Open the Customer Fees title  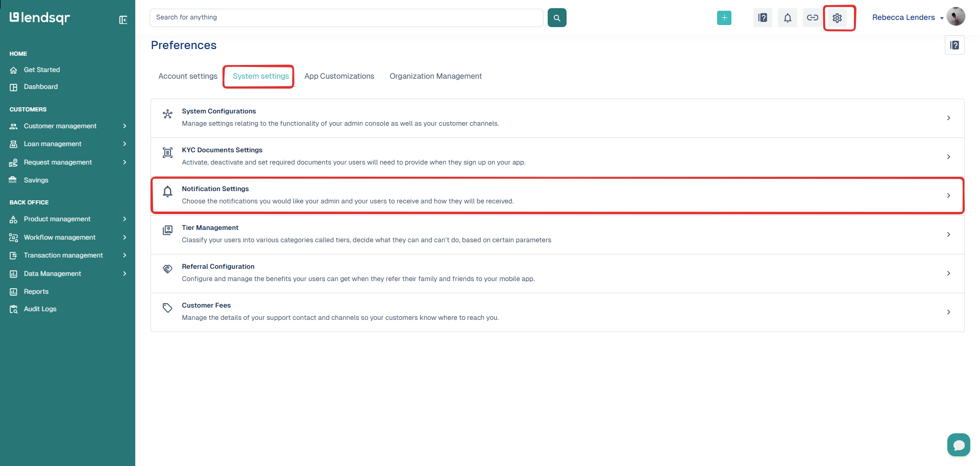pos(206,306)
